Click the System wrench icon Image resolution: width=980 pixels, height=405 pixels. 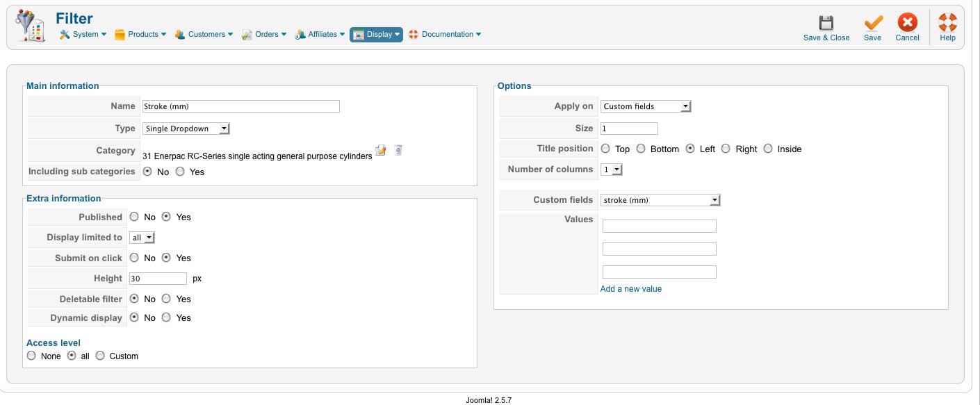point(65,34)
